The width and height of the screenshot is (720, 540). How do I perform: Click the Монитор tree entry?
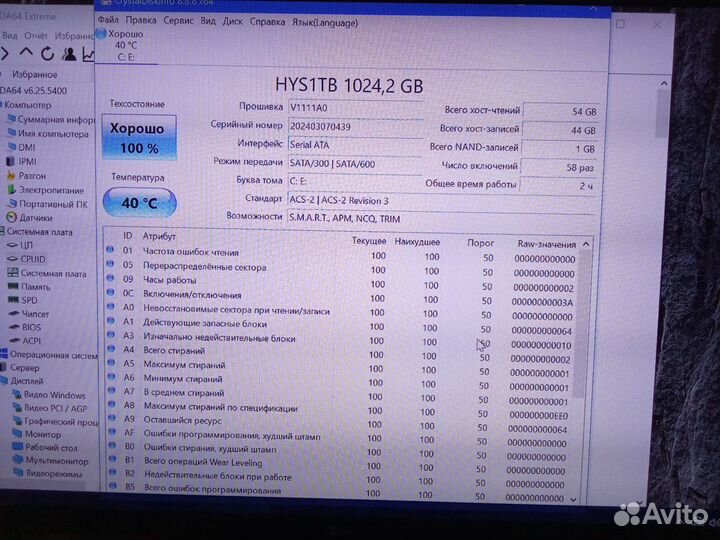(43, 434)
